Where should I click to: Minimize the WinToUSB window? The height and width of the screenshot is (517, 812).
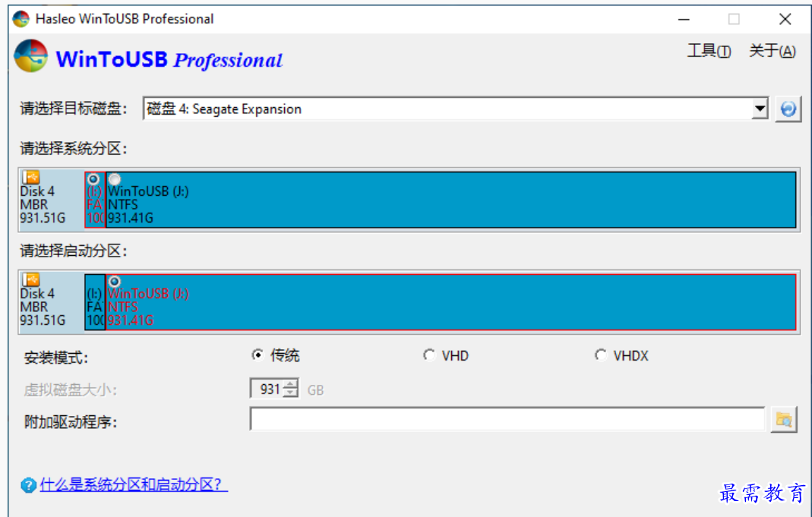684,19
